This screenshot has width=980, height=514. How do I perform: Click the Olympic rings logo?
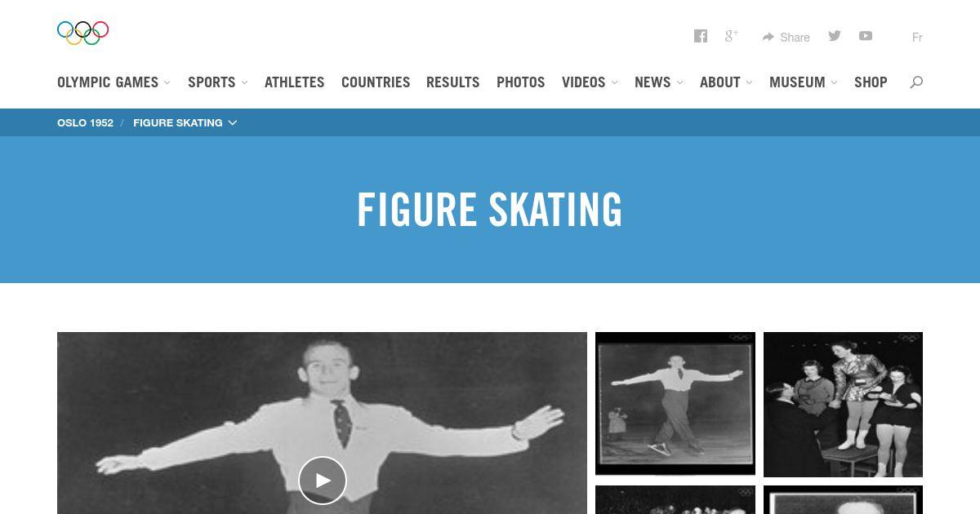tap(82, 33)
